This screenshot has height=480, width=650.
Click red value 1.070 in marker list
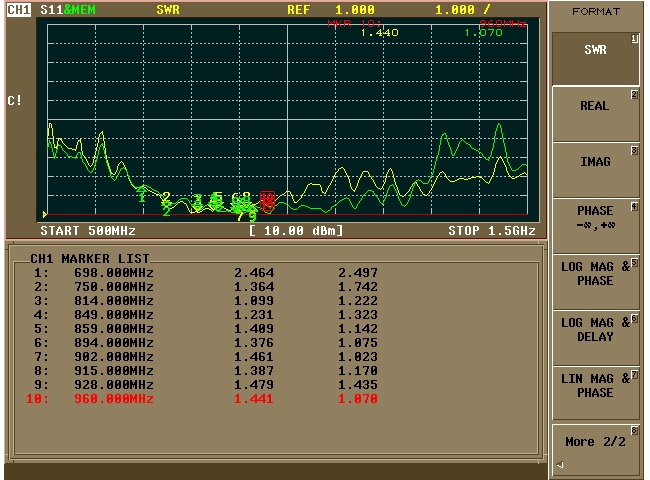358,399
